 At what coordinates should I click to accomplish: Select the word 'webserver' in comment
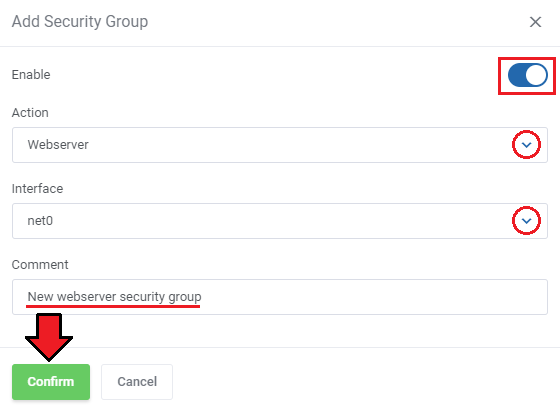(86, 297)
